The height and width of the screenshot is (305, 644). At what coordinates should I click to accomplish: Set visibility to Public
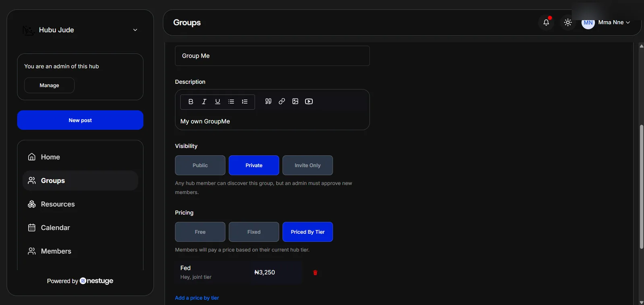(200, 165)
